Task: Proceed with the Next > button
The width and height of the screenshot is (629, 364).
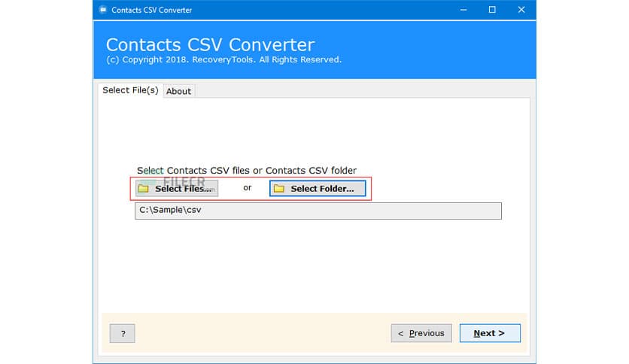Action: click(x=490, y=333)
